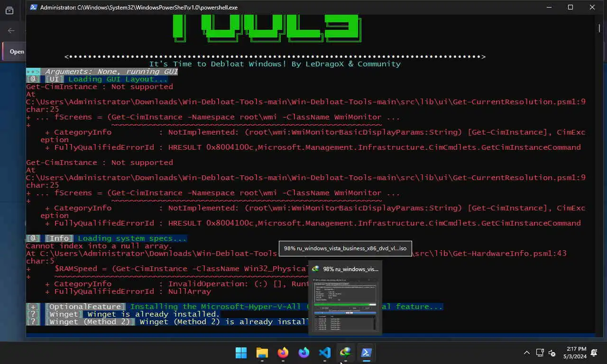This screenshot has height=364, width=607.
Task: Open the Windows Start menu
Action: pos(241,353)
